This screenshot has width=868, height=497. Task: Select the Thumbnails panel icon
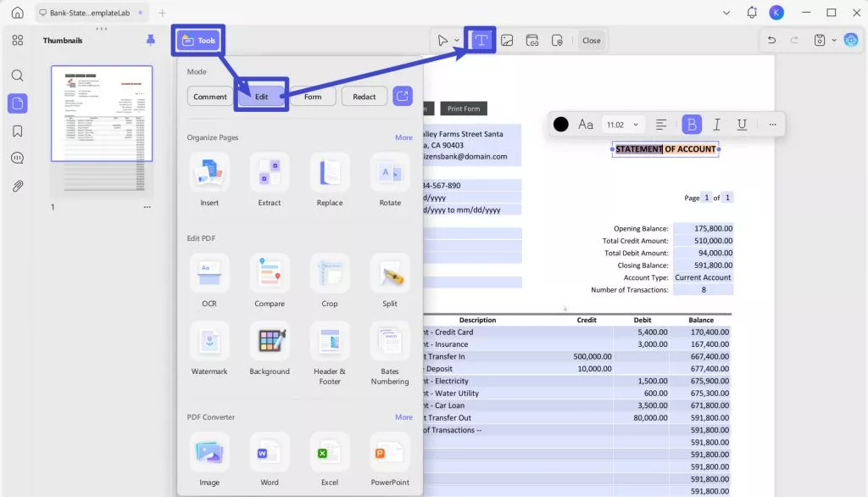(x=18, y=103)
